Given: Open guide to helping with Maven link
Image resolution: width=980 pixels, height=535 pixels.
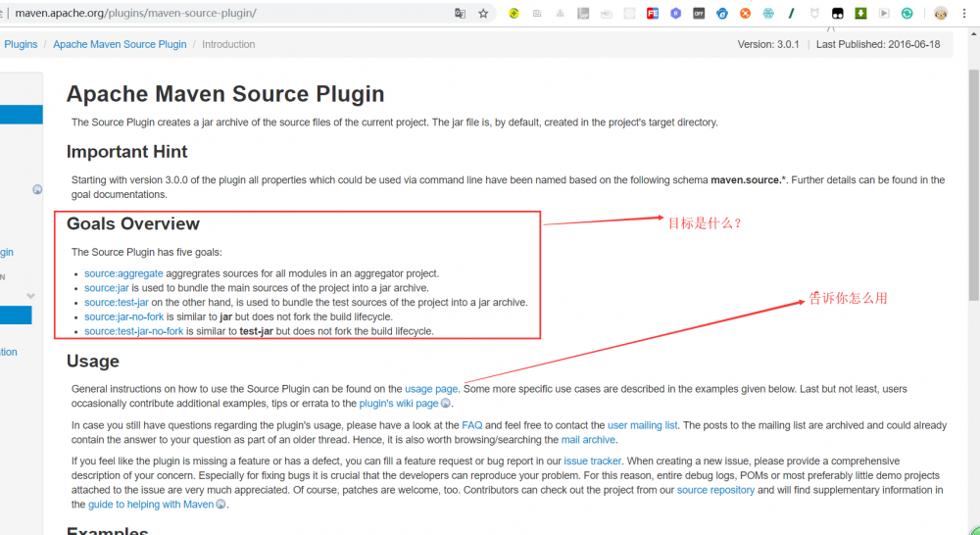Looking at the screenshot, I should pos(151,505).
